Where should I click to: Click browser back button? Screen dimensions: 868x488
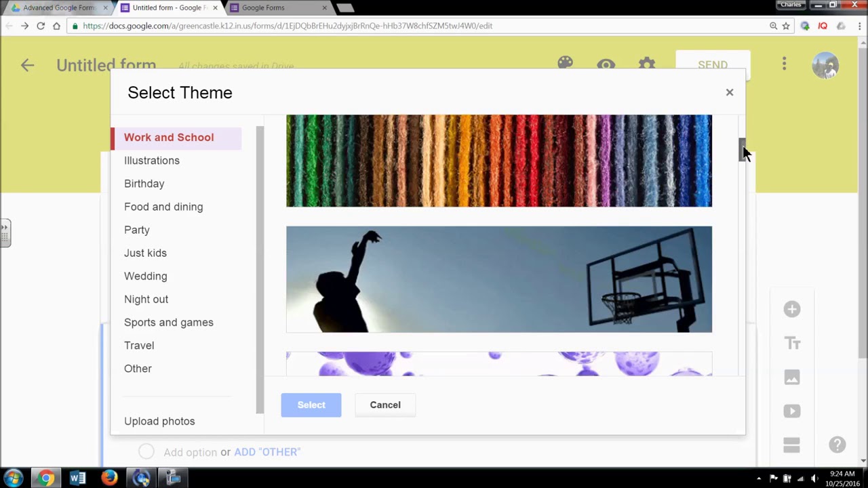pos(9,26)
